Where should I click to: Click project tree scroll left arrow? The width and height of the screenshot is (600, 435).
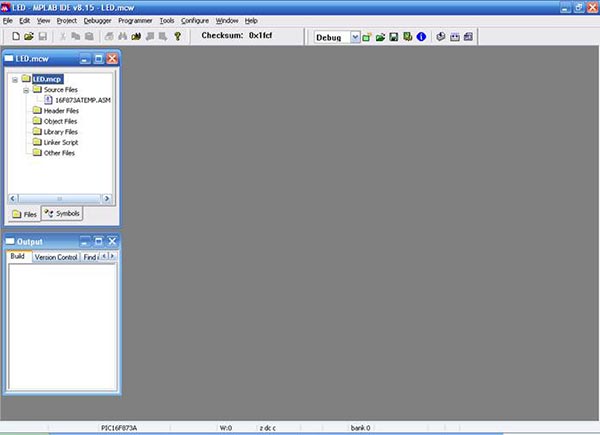[x=13, y=199]
